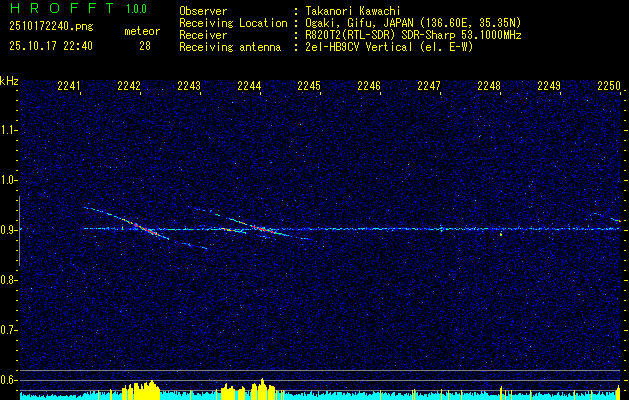Click the 1.0 kHz axis label
629x400 pixels.
(x=8, y=180)
